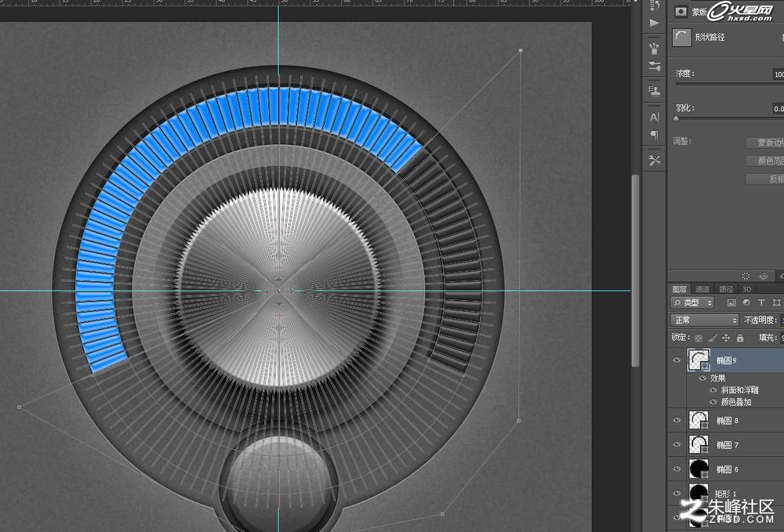784x532 pixels.
Task: Open the Actions panel play icon
Action: pyautogui.click(x=655, y=23)
